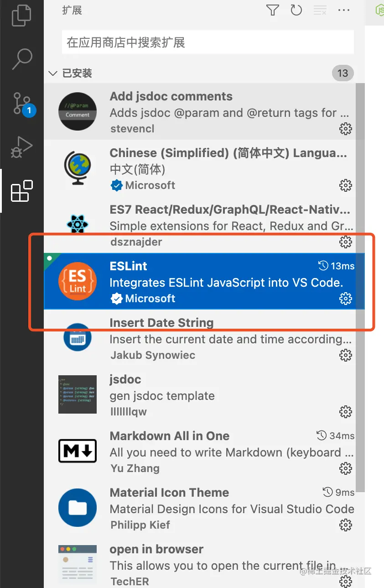The width and height of the screenshot is (384, 588).
Task: Click Microsoft publisher under ESLint
Action: tap(150, 299)
